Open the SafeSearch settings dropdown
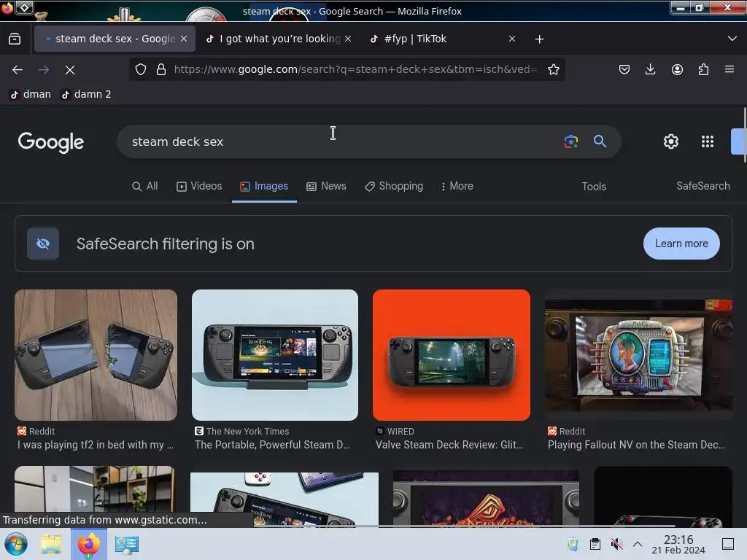747x560 pixels. point(703,186)
